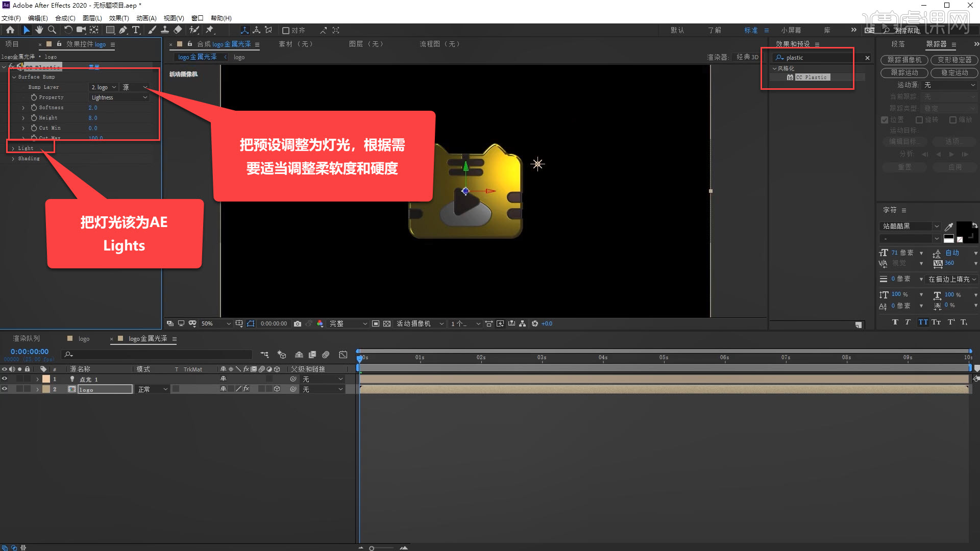Open the 完整 resolution dropdown
The image size is (980, 551).
click(348, 323)
